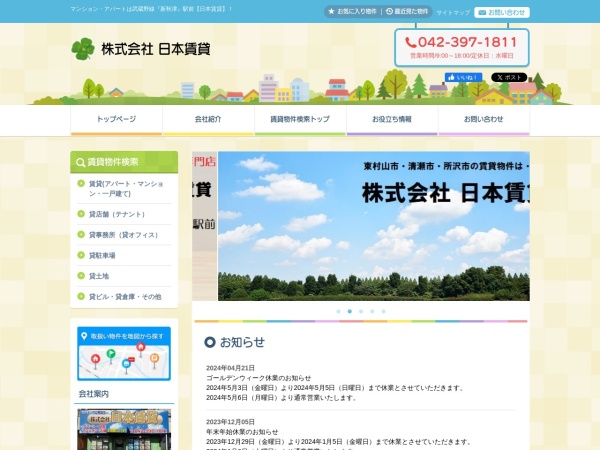Click the 会社案内 sidebar heading
Screen dimensions: 600x450
point(94,394)
